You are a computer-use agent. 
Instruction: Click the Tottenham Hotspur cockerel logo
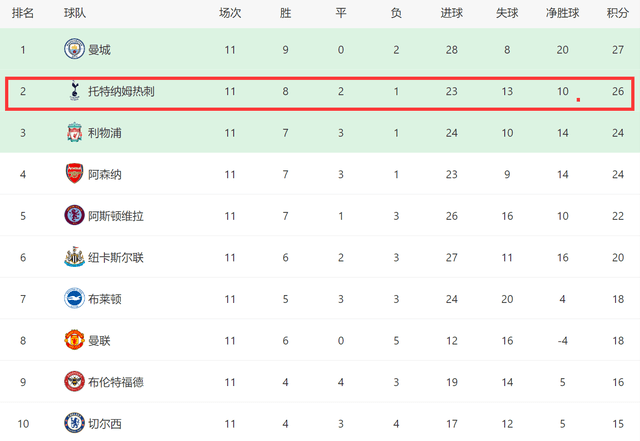(74, 91)
